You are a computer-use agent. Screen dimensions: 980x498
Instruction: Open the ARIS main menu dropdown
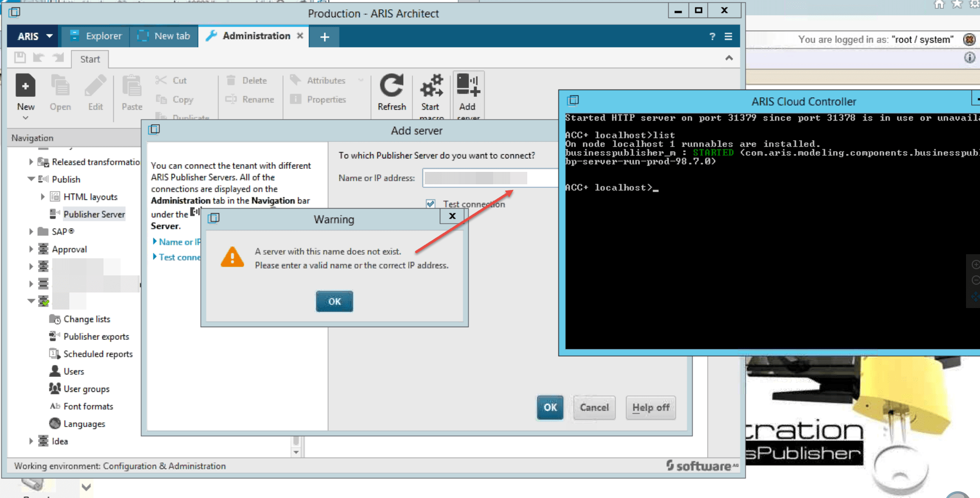tap(35, 36)
